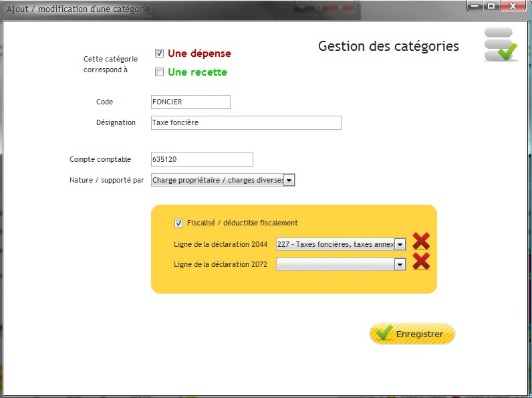Expand the declaration 2044 line dropdown
The height and width of the screenshot is (398, 532).
[400, 244]
